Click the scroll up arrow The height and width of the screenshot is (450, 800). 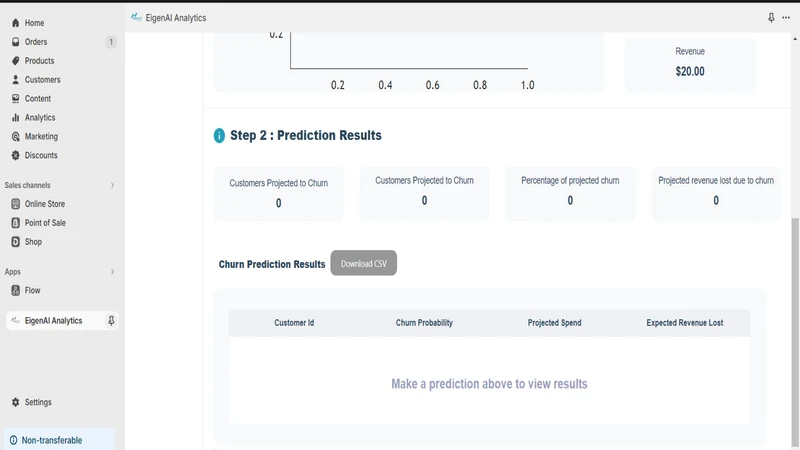(x=795, y=39)
